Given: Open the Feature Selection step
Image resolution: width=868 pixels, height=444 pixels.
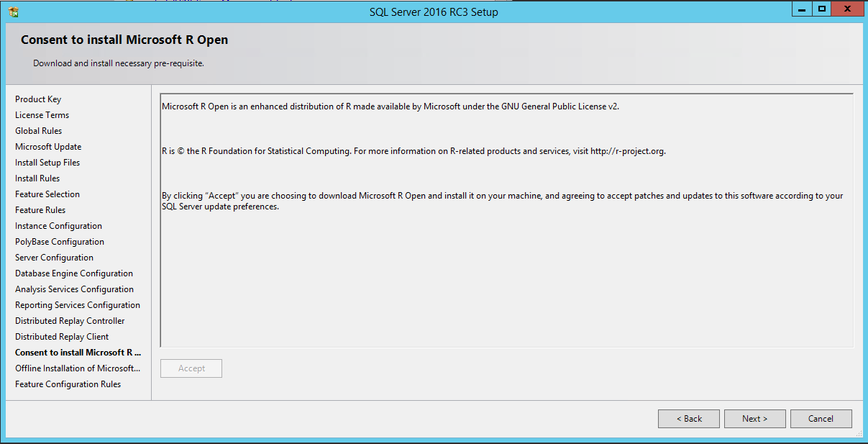Looking at the screenshot, I should pos(47,194).
